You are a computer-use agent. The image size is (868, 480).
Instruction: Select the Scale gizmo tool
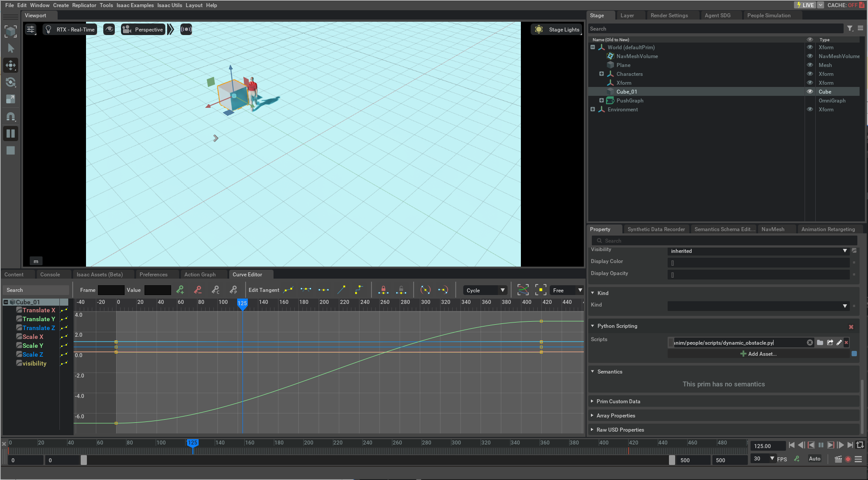11,99
